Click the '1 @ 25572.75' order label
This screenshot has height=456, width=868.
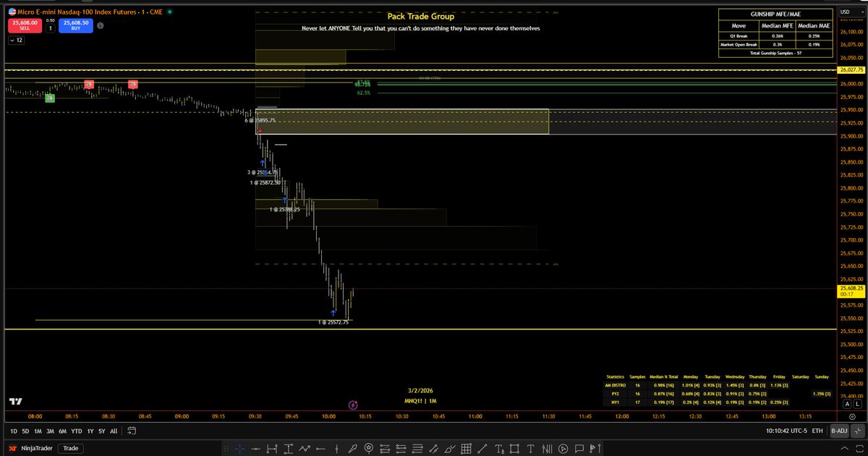point(333,322)
